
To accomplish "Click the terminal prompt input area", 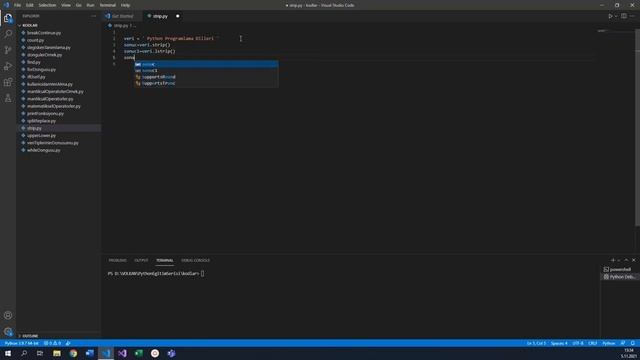I will pyautogui.click(x=202, y=273).
